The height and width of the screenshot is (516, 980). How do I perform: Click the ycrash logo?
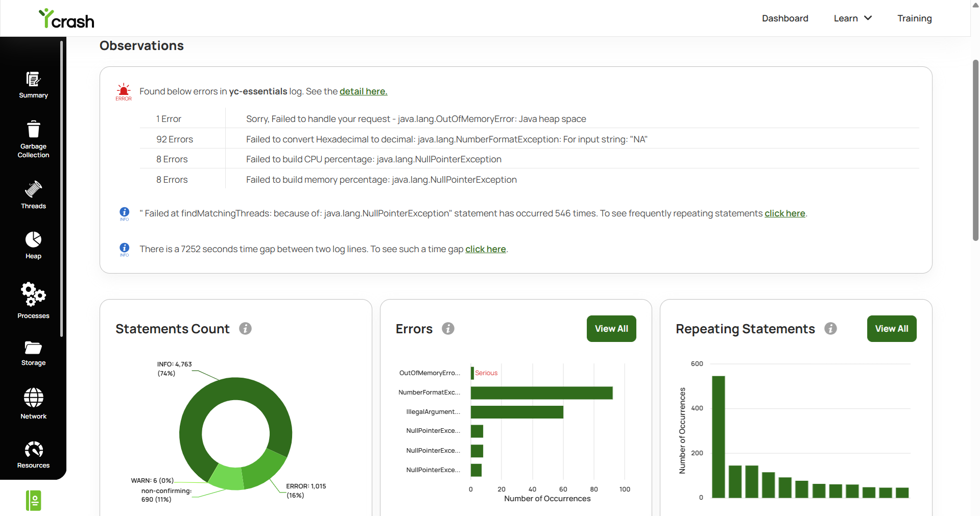click(x=66, y=19)
